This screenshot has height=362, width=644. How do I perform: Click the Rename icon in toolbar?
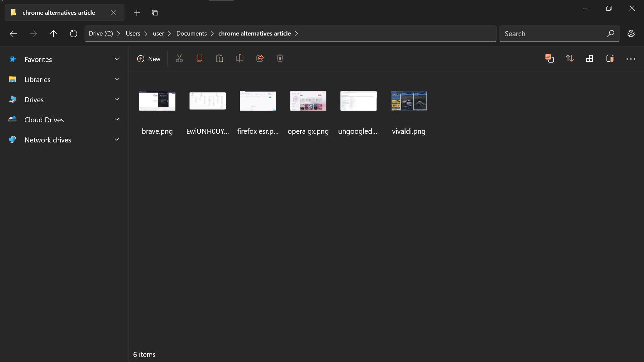click(x=240, y=59)
